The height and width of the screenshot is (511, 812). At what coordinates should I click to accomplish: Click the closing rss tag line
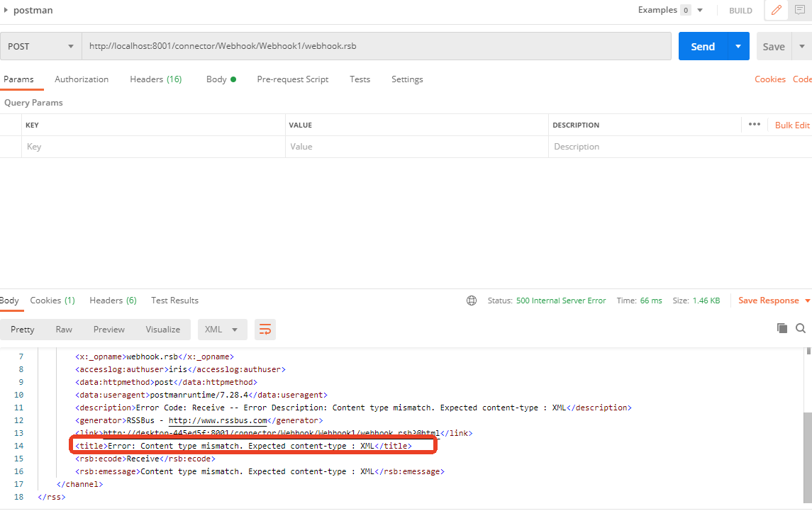(x=51, y=497)
